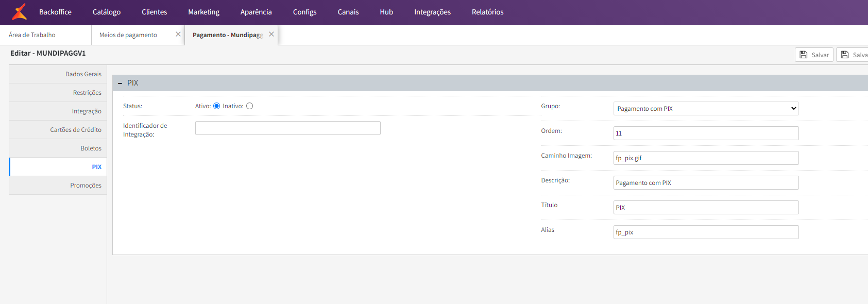Viewport: 868px width, 304px height.
Task: Go to Integração section in sidebar
Action: click(58, 111)
